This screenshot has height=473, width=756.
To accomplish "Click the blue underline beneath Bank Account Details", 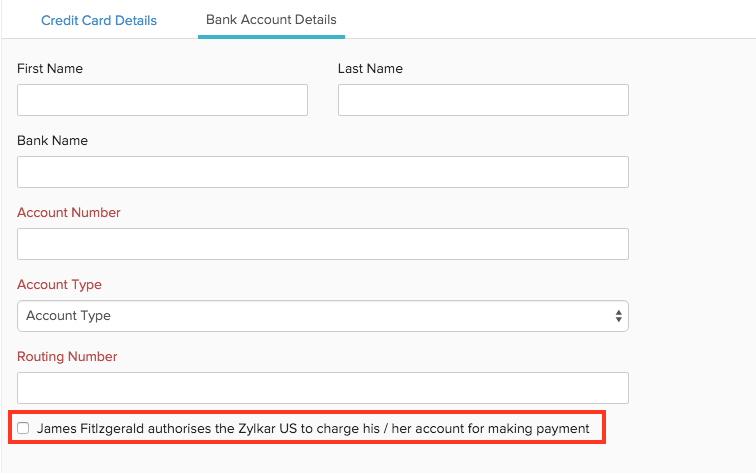I will pos(271,37).
